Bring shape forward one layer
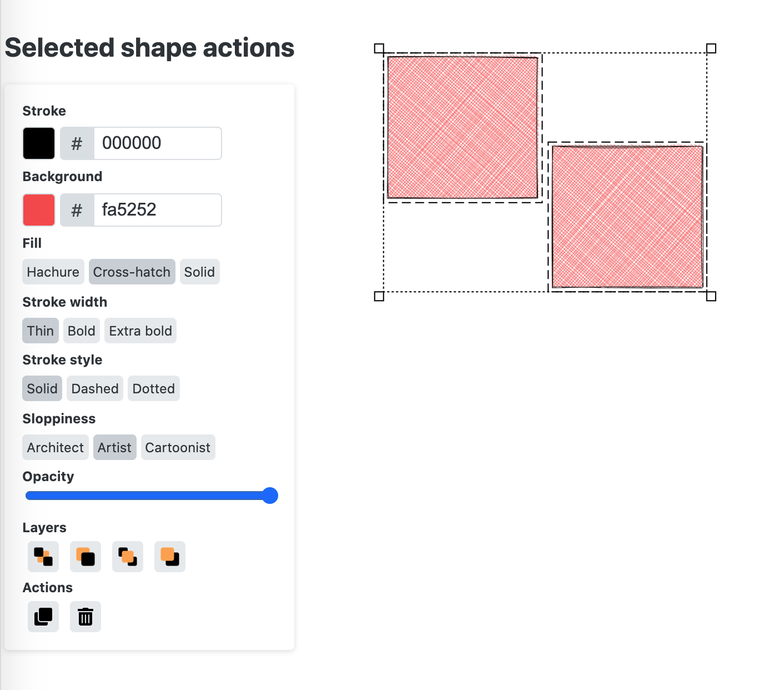 [x=127, y=557]
